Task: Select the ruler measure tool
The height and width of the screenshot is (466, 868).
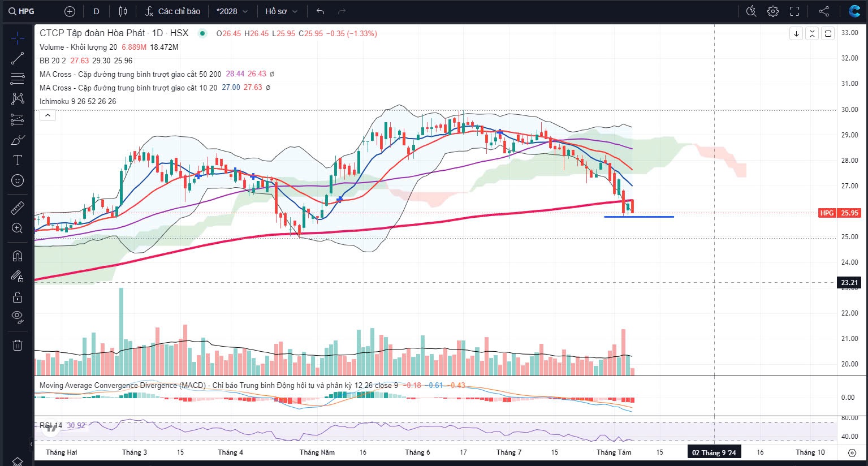Action: 18,208
